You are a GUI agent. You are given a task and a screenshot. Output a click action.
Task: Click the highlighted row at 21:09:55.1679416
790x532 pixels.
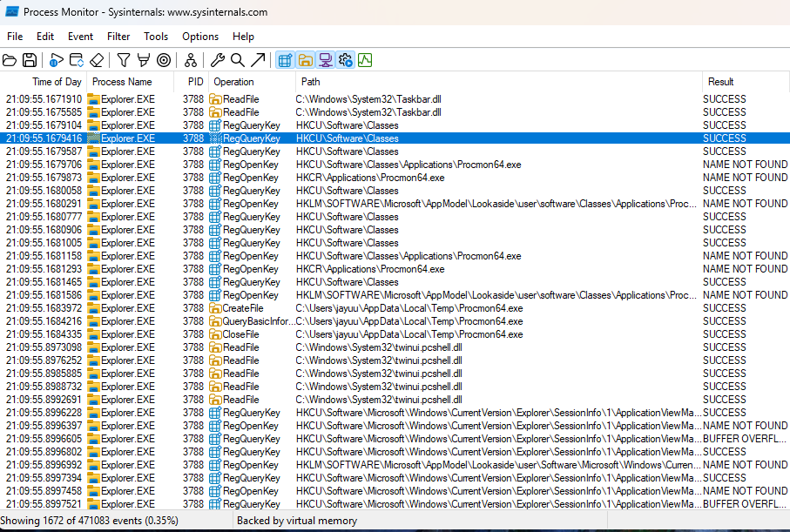coord(395,138)
